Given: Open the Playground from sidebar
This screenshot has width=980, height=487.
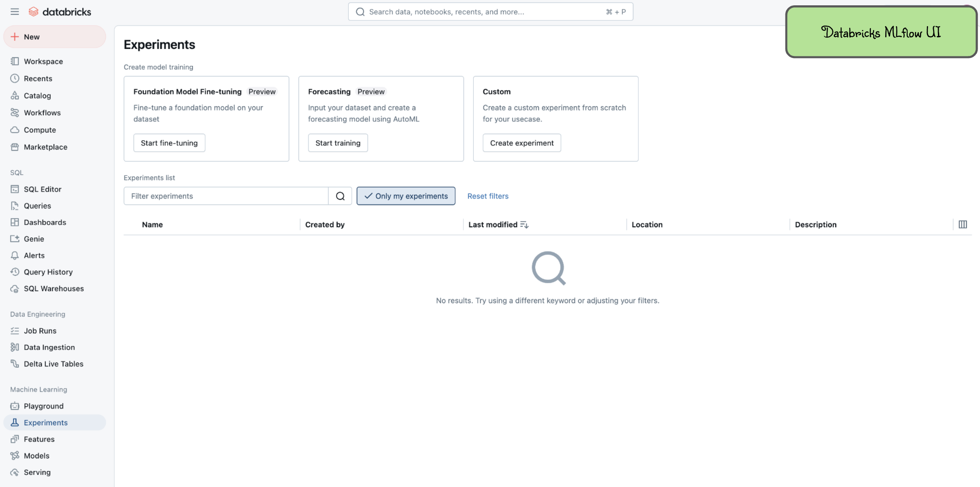Looking at the screenshot, I should click(43, 406).
